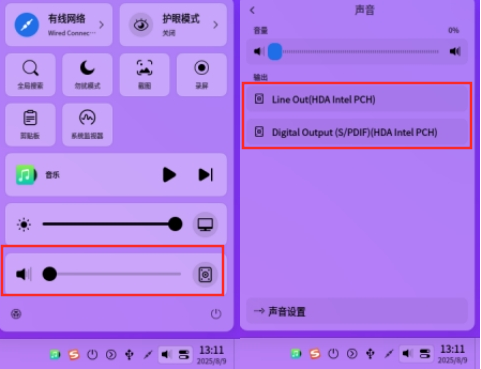The height and width of the screenshot is (369, 481).
Task: Open the sound output device icon beside the volume slider
Action: 205,275
